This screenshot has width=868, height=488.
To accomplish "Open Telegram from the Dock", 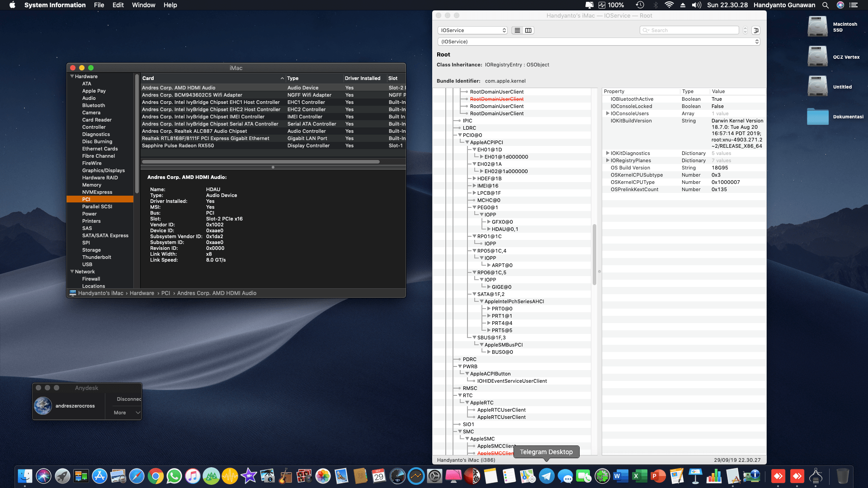I will 546,476.
